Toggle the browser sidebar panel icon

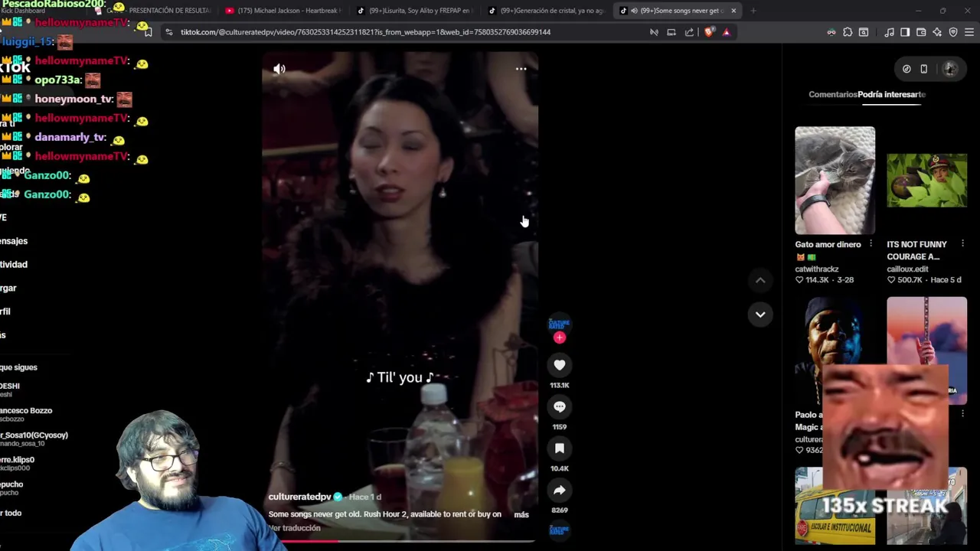point(905,32)
